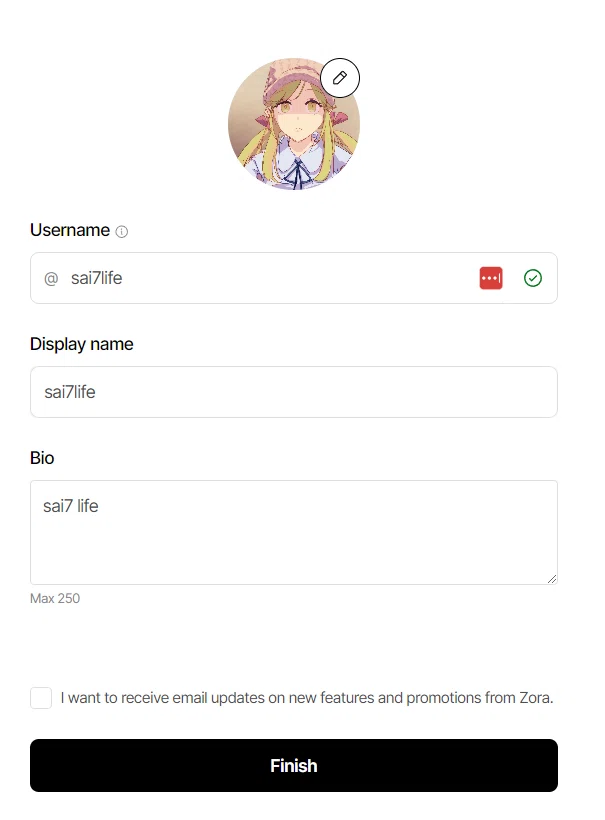This screenshot has height=820, width=605.
Task: Focus the Display name input field
Action: click(294, 392)
